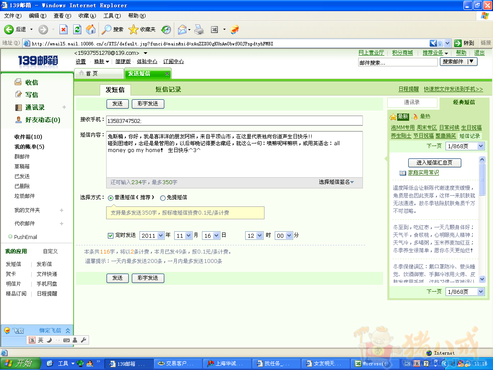
Task: Close the 发送短信 tab with X
Action: pos(167,74)
